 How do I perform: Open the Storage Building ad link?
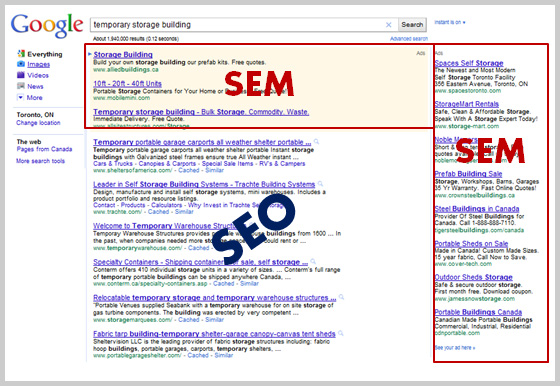(123, 55)
